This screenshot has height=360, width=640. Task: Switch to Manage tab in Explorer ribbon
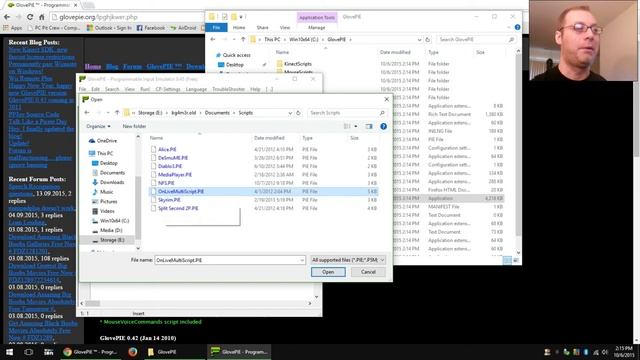point(316,27)
